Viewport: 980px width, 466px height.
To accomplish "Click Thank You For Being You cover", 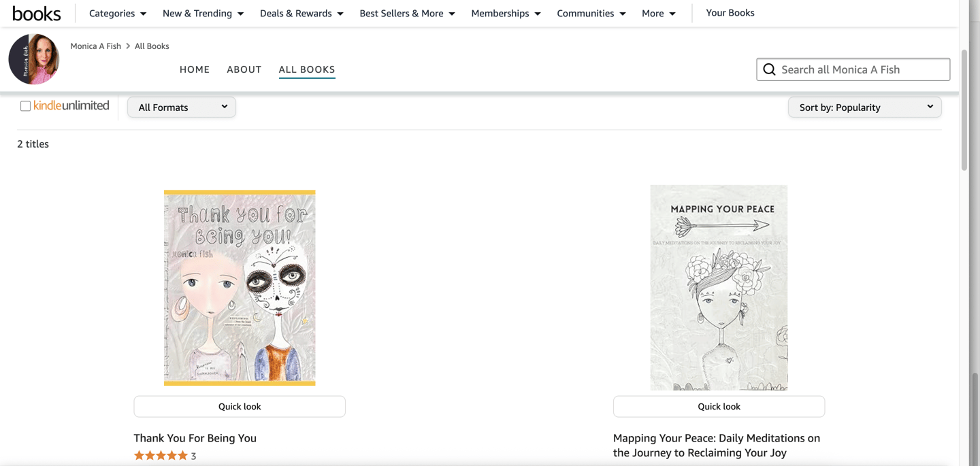I will coord(240,288).
